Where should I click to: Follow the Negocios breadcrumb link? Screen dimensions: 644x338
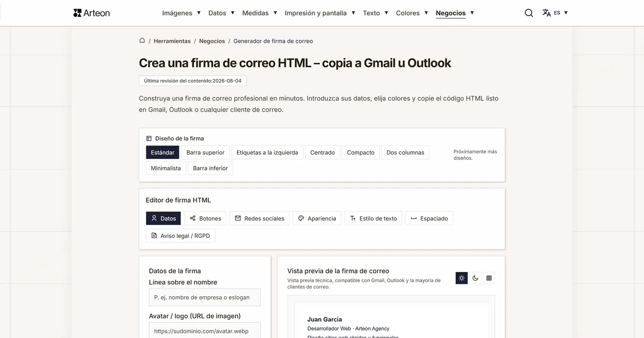click(x=212, y=41)
